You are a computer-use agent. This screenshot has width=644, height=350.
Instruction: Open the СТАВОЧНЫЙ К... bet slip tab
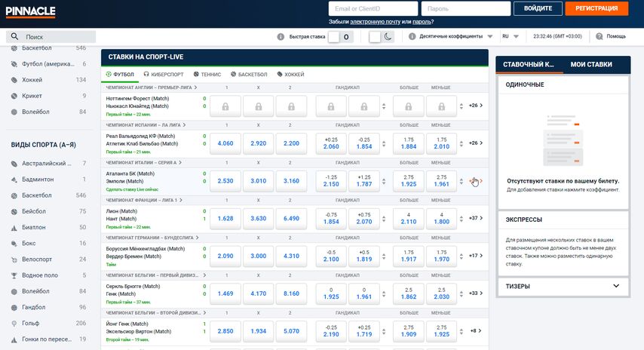[x=529, y=65]
